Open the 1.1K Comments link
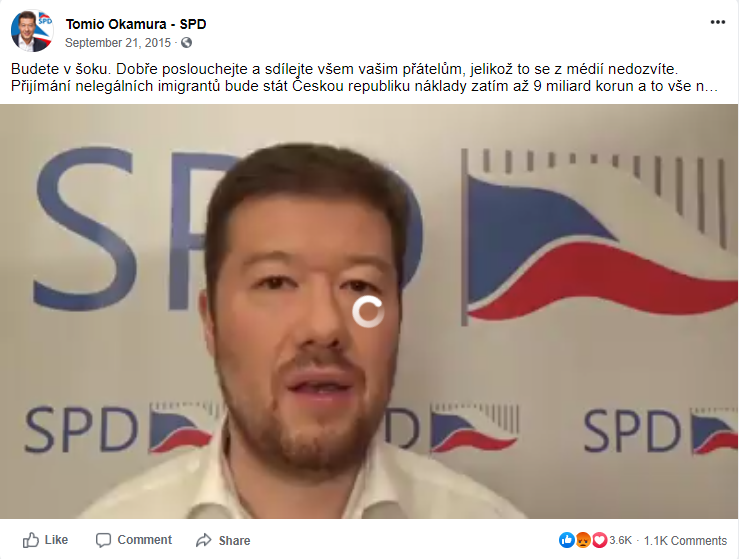The height and width of the screenshot is (559, 739). point(685,541)
